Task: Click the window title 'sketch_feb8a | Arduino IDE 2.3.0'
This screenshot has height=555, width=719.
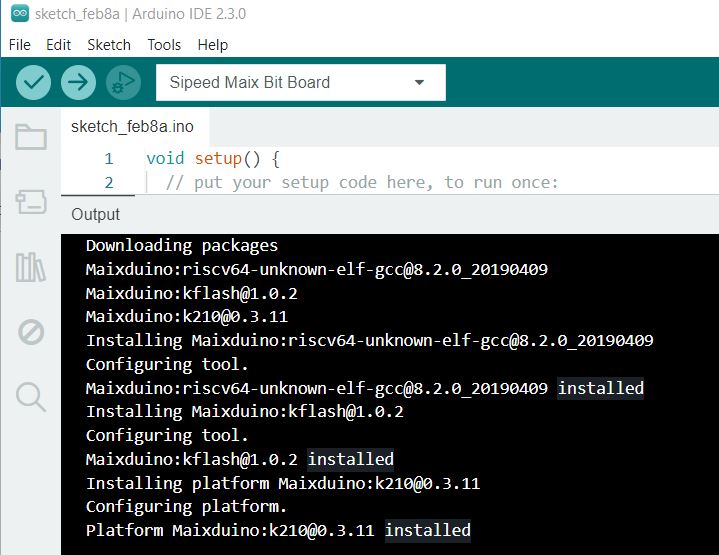Action: (140, 14)
